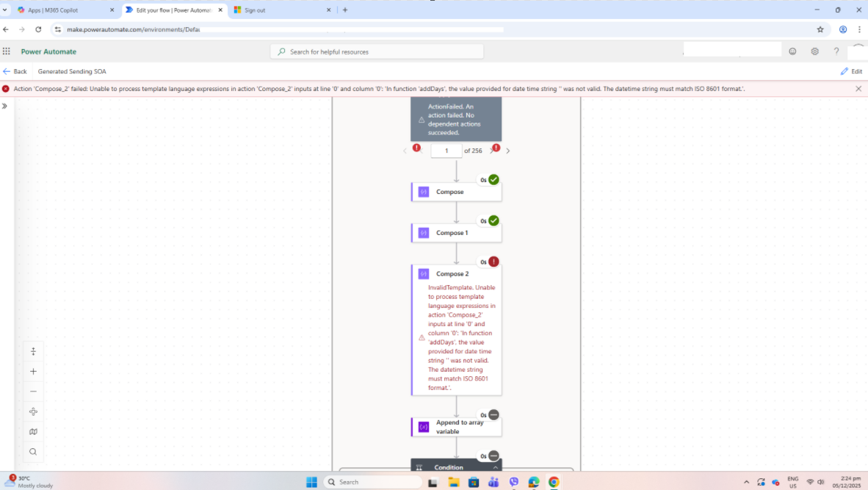Click the address bar URL
The width and height of the screenshot is (868, 490).
(x=134, y=29)
